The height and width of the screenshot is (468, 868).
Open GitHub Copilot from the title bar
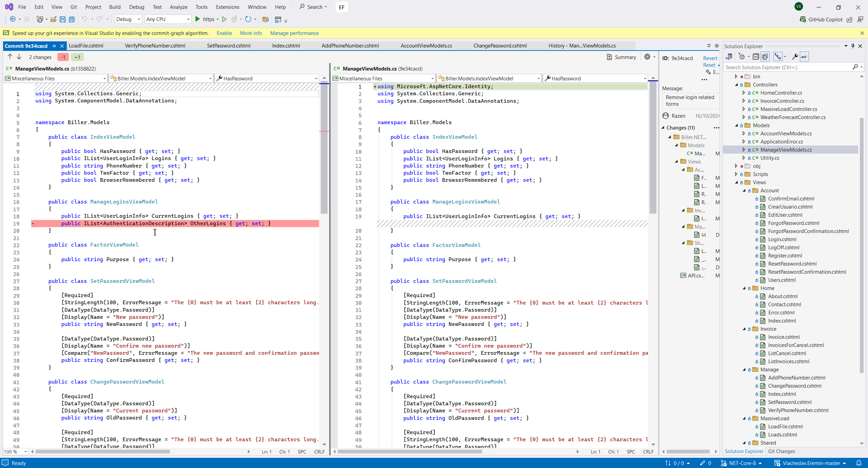point(821,19)
